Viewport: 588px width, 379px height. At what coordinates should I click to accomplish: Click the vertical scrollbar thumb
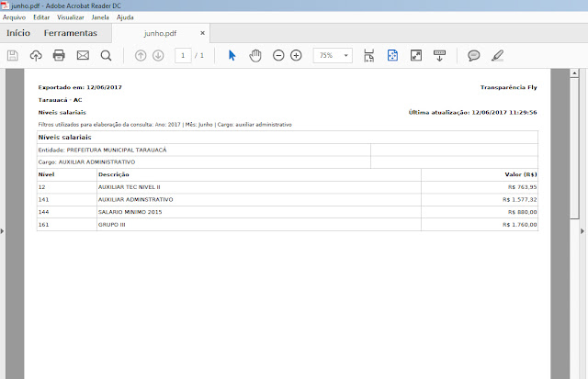pyautogui.click(x=574, y=149)
